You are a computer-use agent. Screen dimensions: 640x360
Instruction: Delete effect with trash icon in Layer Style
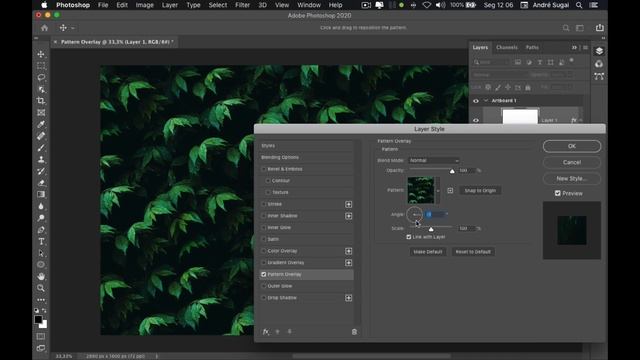coord(354,332)
